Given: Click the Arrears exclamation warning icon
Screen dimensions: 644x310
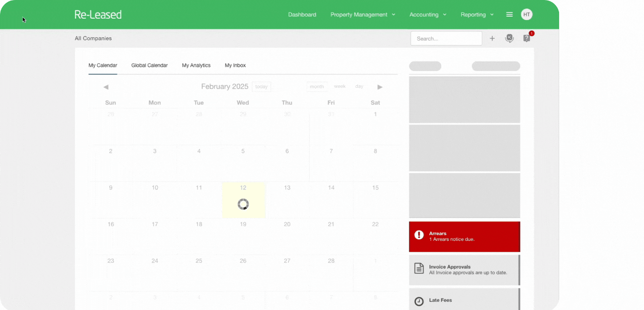Looking at the screenshot, I should (x=419, y=235).
